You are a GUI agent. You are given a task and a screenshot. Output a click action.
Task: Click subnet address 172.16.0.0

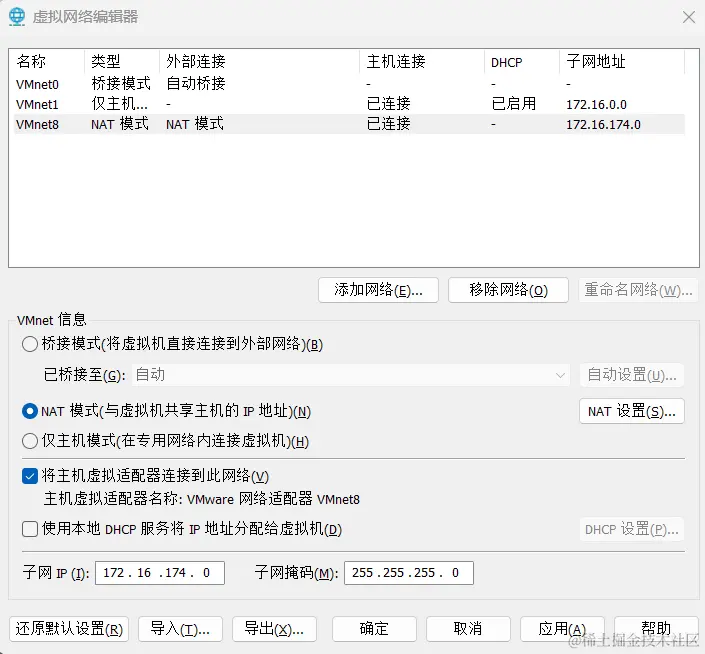pos(596,105)
